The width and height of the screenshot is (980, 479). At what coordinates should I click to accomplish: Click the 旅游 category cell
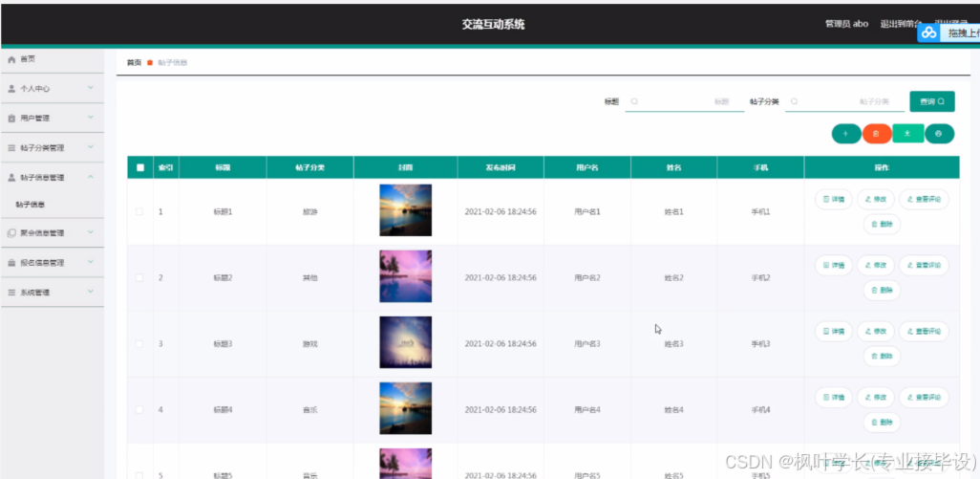(310, 212)
